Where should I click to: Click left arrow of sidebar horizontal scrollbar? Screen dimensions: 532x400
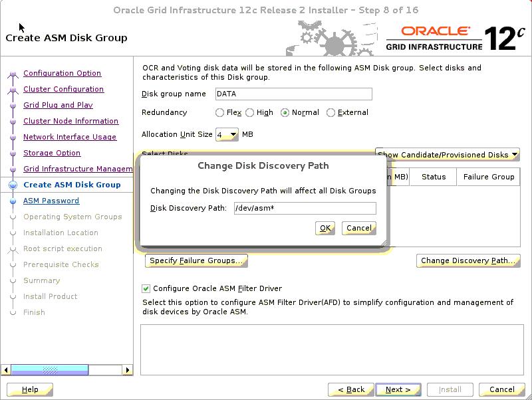coord(6,370)
